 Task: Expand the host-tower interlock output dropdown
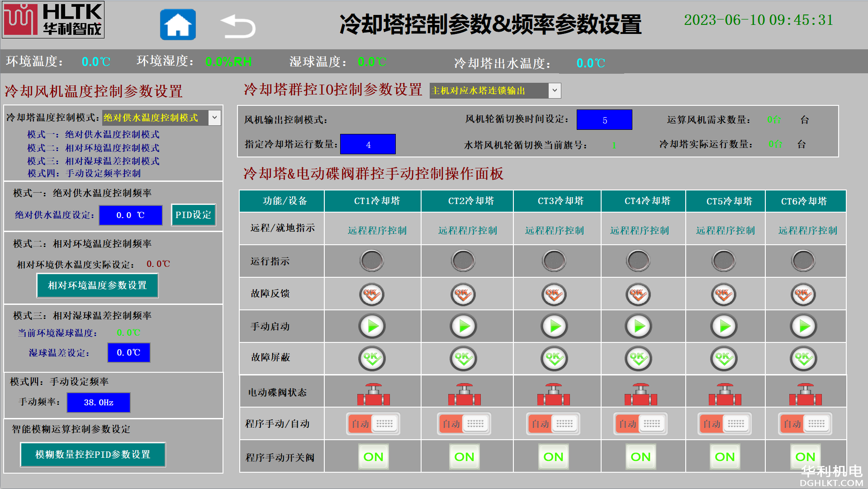(x=555, y=90)
